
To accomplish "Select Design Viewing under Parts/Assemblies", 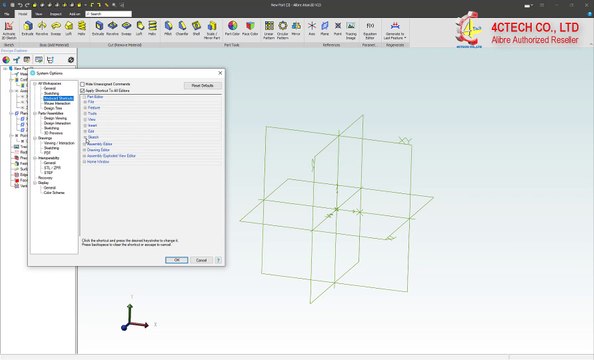I will pos(55,118).
